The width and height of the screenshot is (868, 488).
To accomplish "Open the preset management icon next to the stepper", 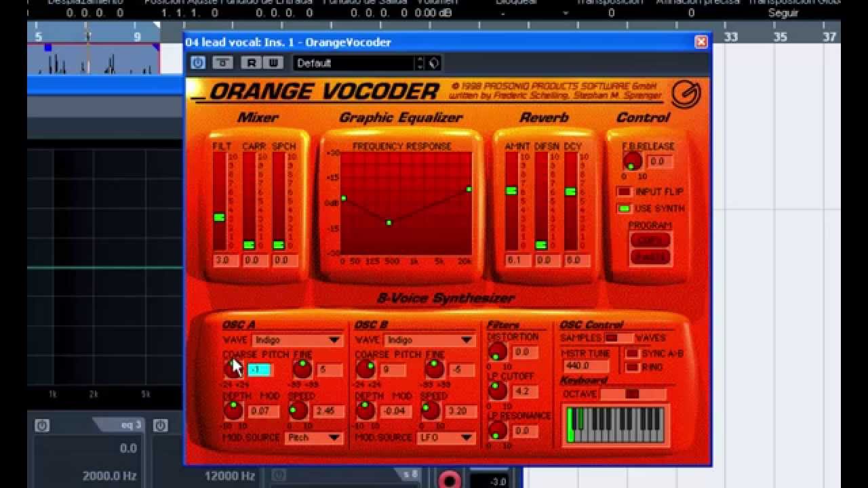I will (x=434, y=63).
